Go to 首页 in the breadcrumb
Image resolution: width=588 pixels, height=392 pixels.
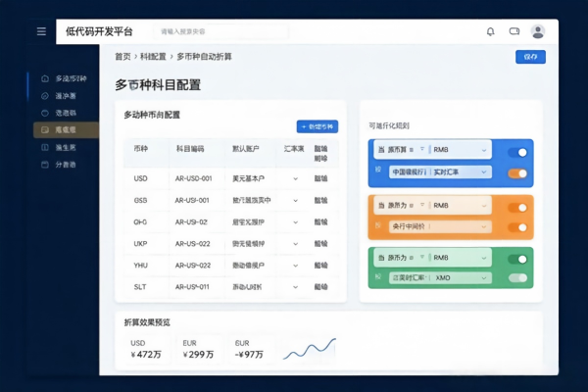coord(122,57)
